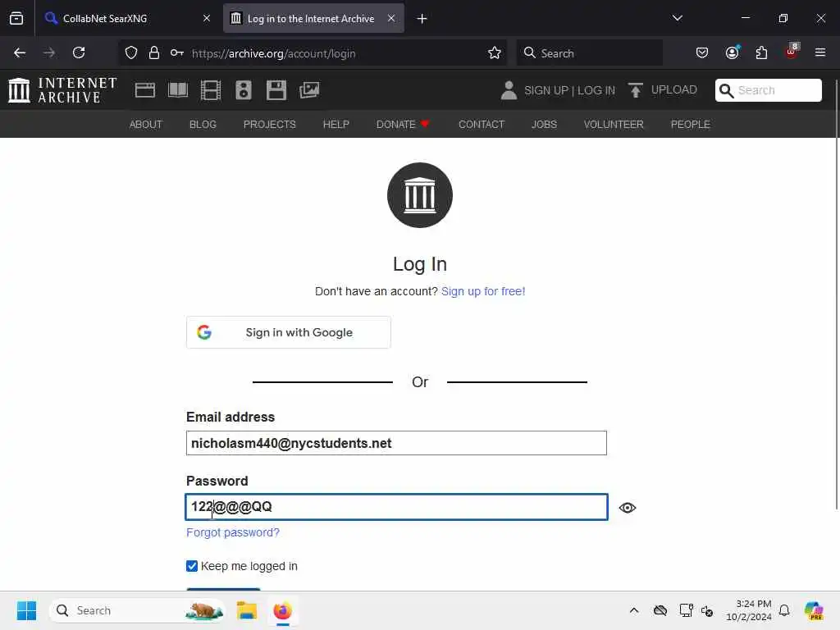Open the Software floppy disk icon

(x=276, y=90)
